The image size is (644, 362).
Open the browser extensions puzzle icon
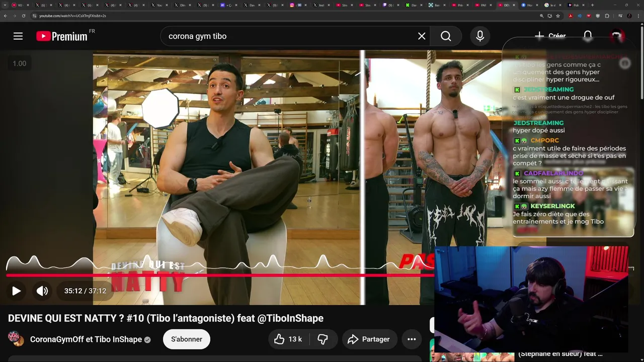(x=607, y=16)
